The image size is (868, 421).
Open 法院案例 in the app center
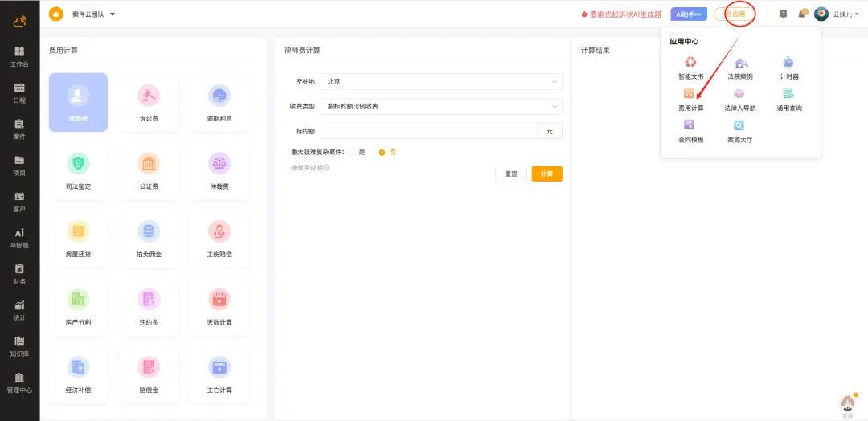tap(739, 67)
